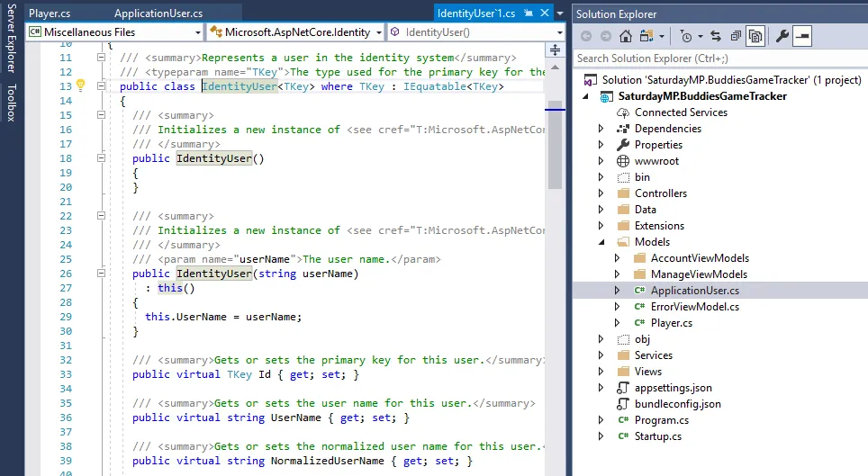Image resolution: width=868 pixels, height=476 pixels.
Task: Toggle the Show All Files button
Action: [755, 37]
